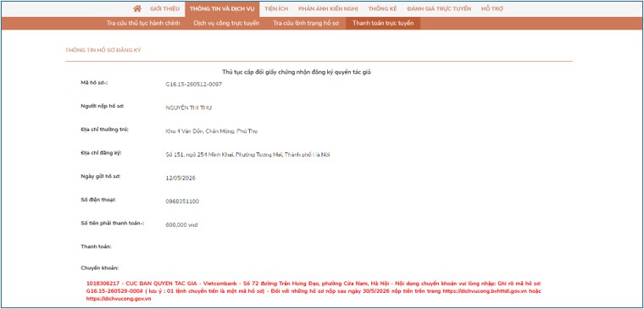Open PHẢN ÁNH KIẾN NGHỊ menu
This screenshot has width=644, height=309.
pyautogui.click(x=328, y=8)
